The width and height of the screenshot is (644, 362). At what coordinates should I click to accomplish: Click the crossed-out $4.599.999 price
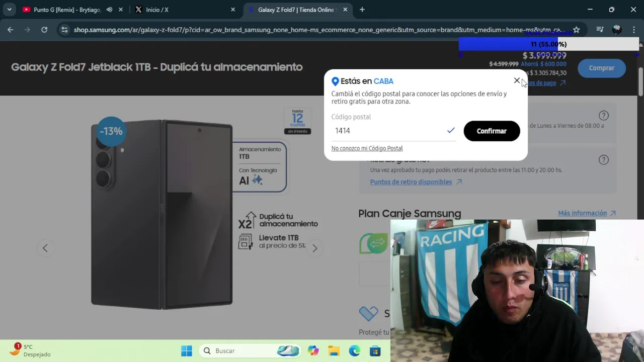point(504,64)
